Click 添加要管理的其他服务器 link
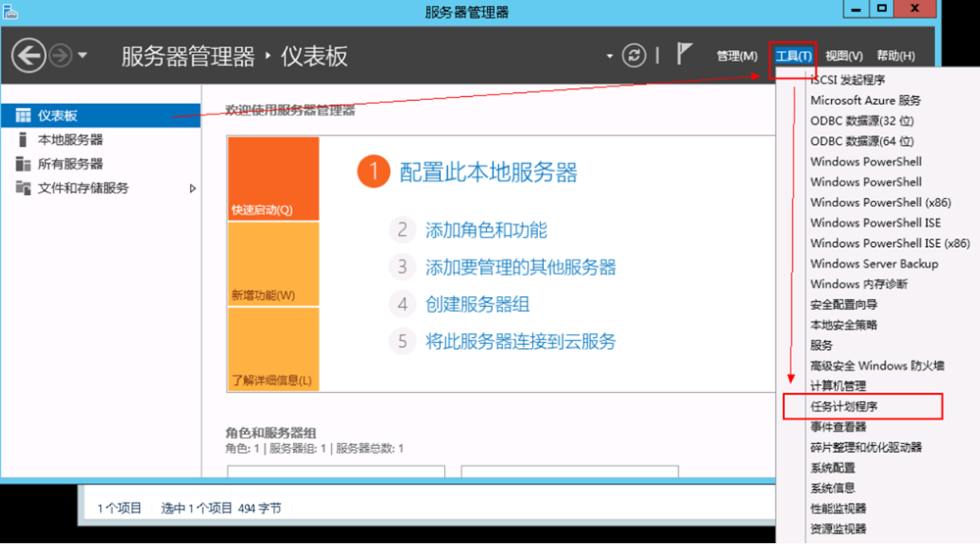980x544 pixels. pos(520,268)
